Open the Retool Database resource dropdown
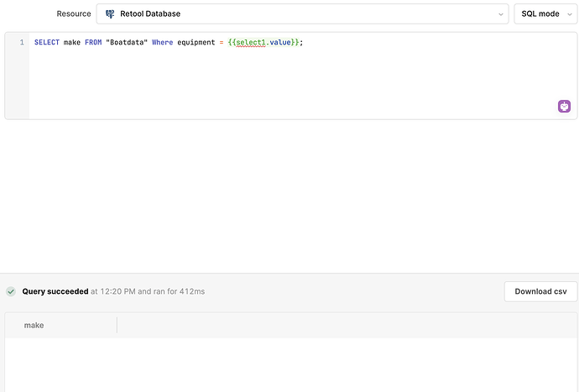Image resolution: width=579 pixels, height=392 pixels. pos(302,14)
